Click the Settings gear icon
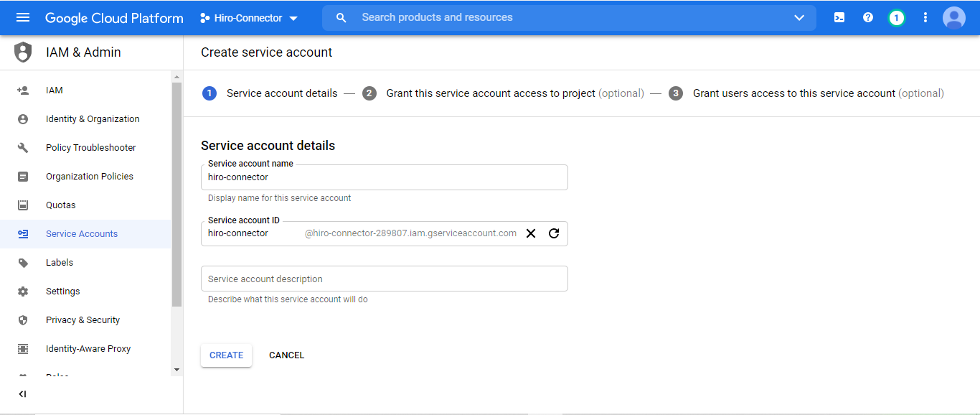 coord(23,292)
